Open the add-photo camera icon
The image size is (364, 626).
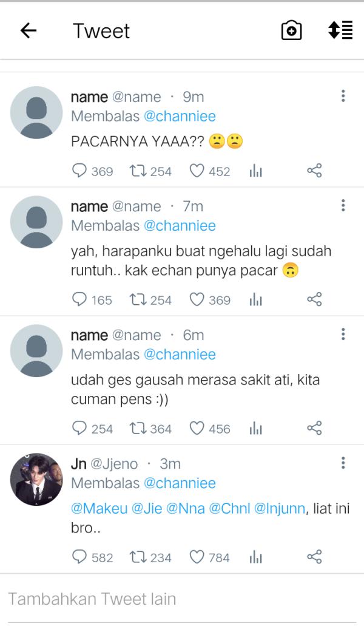point(291,31)
